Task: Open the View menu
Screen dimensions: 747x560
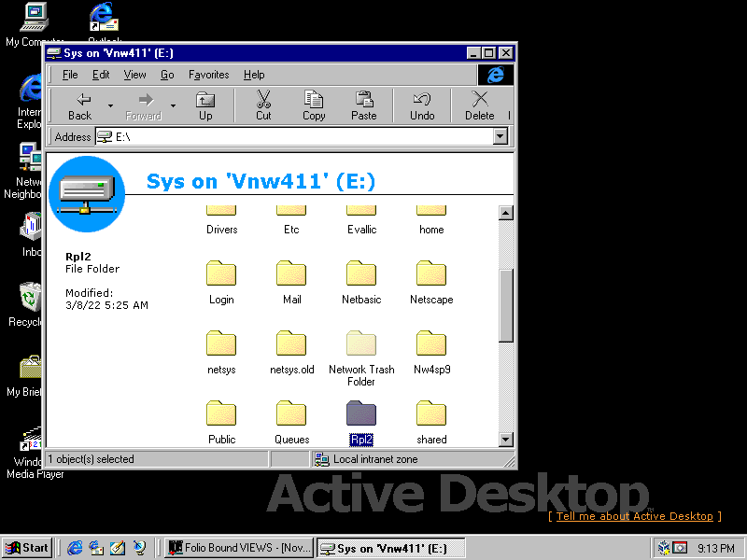Action: 134,75
